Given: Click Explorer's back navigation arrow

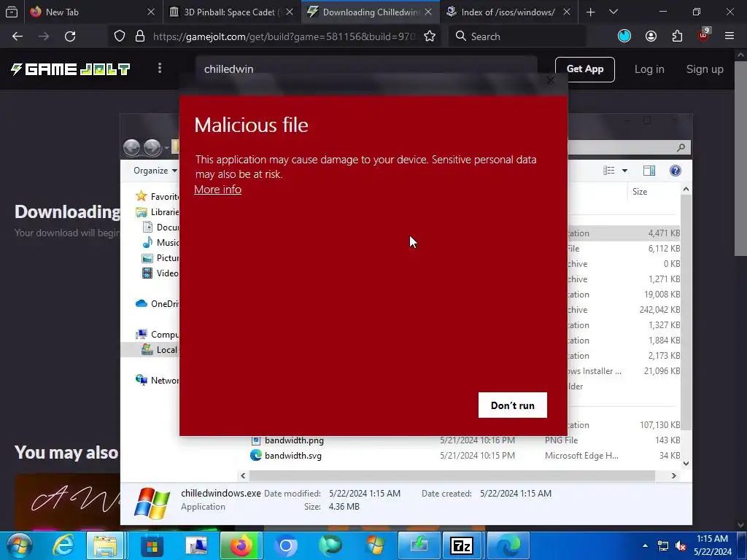Looking at the screenshot, I should [x=132, y=147].
